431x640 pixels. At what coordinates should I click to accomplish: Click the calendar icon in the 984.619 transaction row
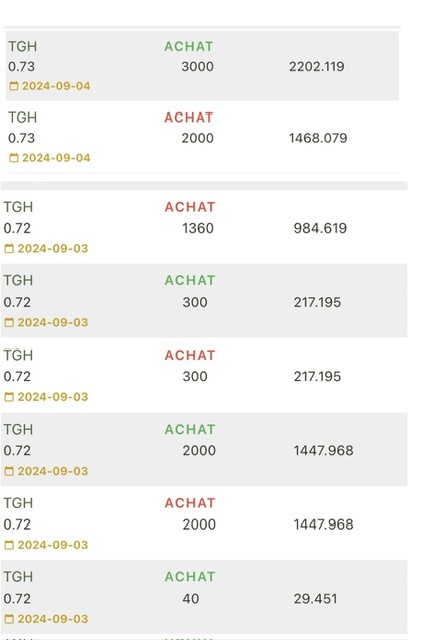[x=9, y=248]
